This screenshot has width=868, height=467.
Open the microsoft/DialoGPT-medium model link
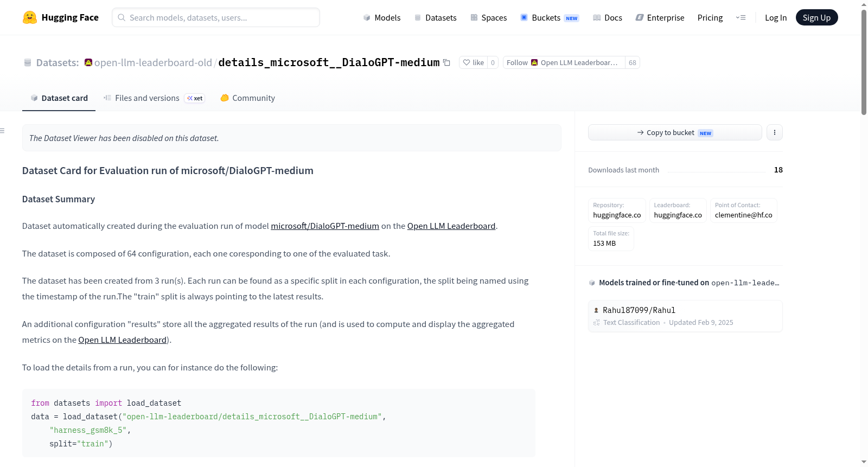pyautogui.click(x=325, y=226)
